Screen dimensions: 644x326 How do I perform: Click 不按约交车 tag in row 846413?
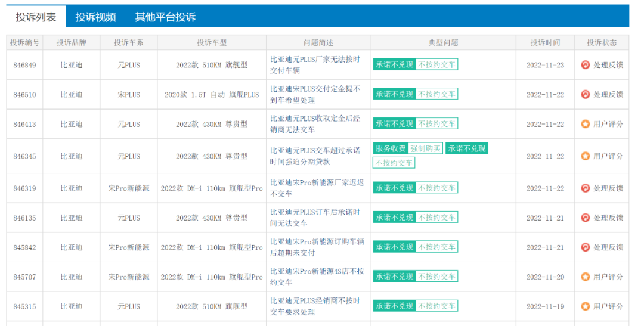tap(436, 123)
